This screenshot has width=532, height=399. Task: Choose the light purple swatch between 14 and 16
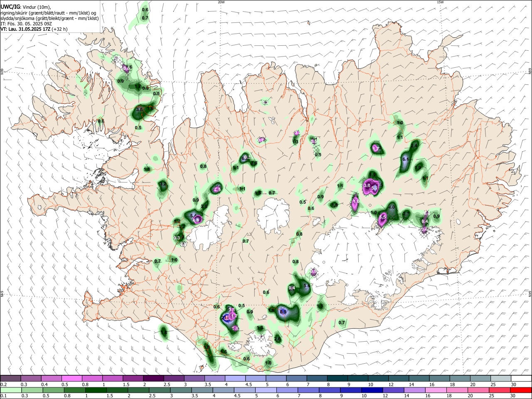pos(415,390)
